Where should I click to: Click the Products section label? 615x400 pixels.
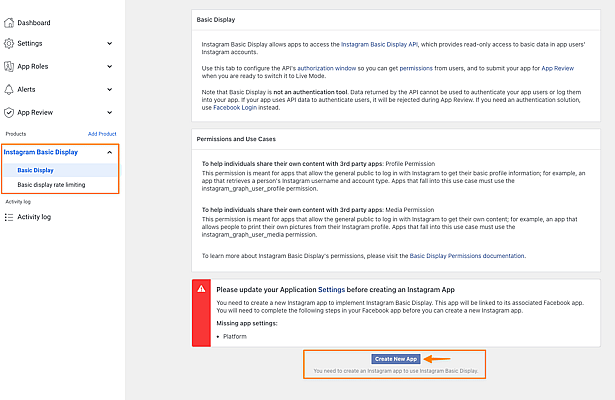click(16, 134)
